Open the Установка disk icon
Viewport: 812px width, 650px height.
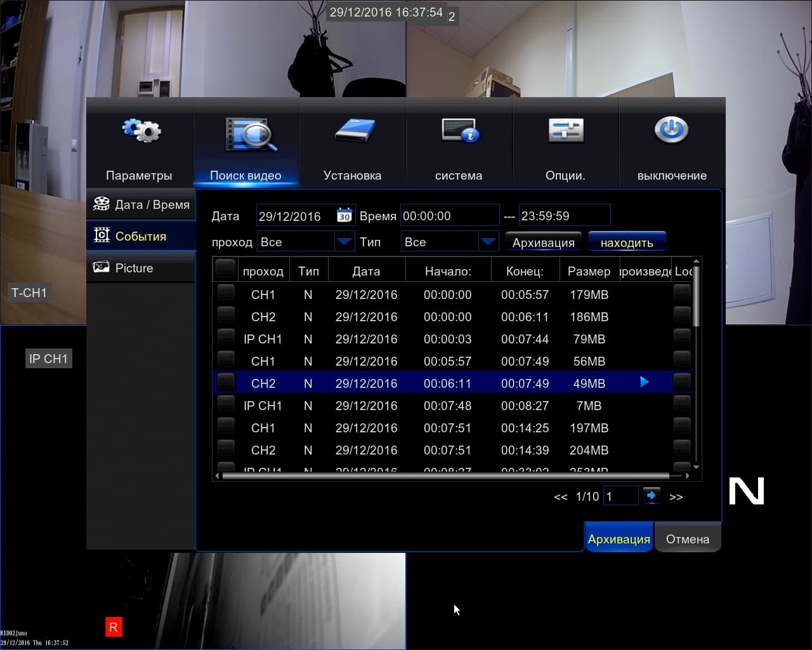[355, 131]
